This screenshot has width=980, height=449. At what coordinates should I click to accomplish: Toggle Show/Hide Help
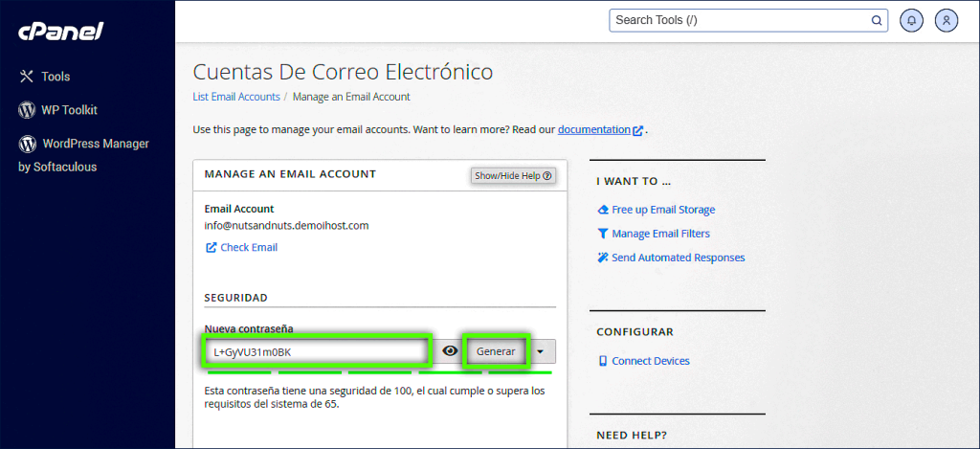point(513,176)
